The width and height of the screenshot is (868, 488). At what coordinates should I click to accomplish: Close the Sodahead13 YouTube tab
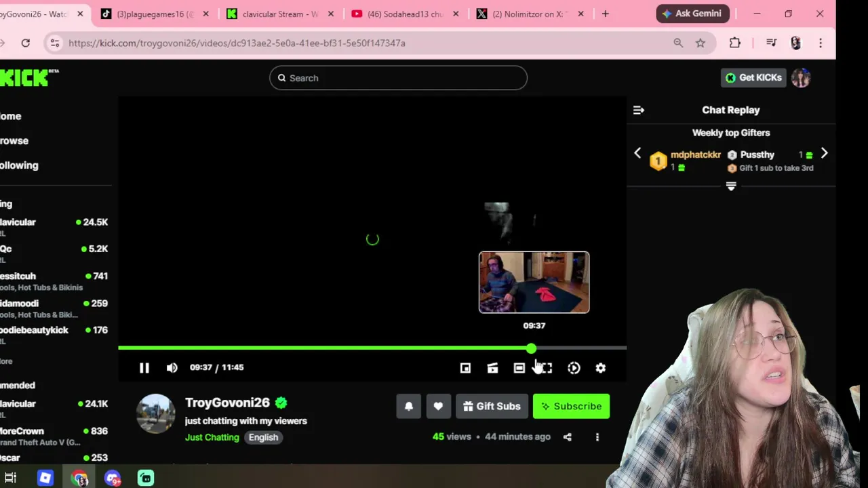456,14
